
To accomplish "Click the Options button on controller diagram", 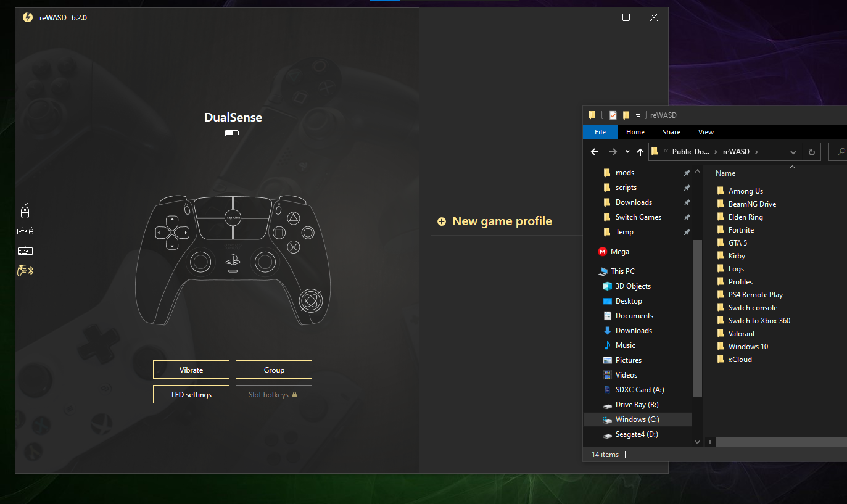I will click(x=279, y=210).
